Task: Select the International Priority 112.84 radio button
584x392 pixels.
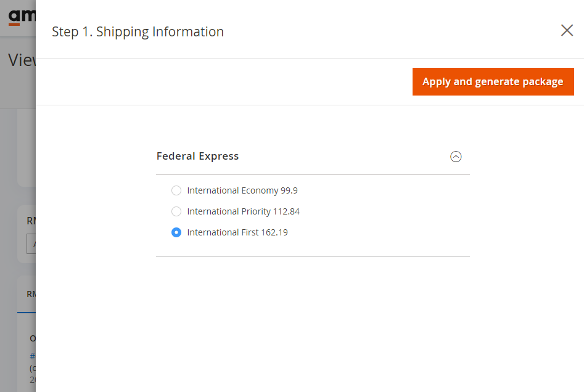Action: tap(176, 211)
